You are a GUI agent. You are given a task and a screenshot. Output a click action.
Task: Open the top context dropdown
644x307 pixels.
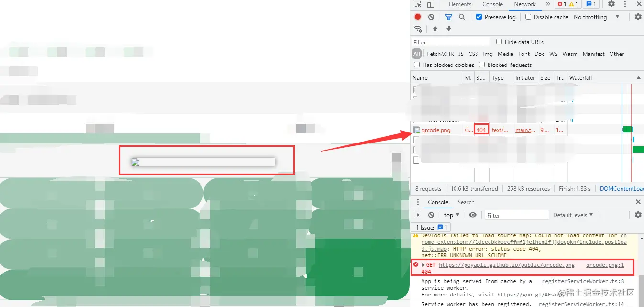[x=452, y=215]
